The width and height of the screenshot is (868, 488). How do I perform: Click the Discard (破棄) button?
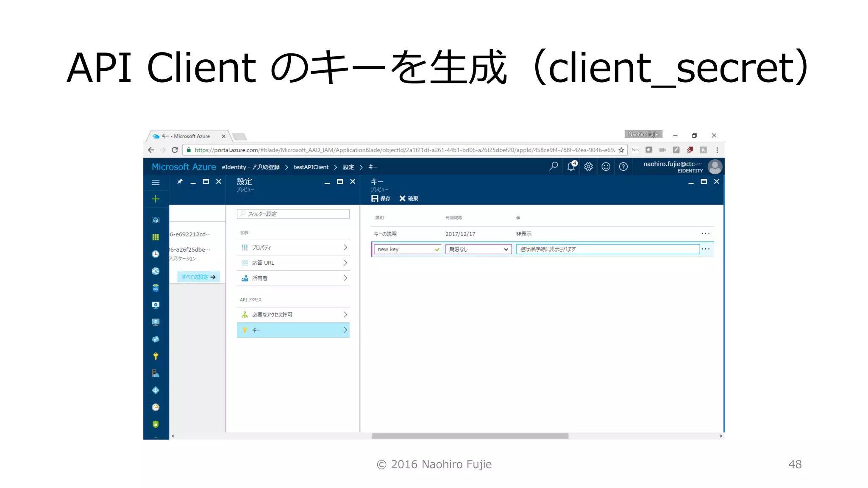[409, 199]
